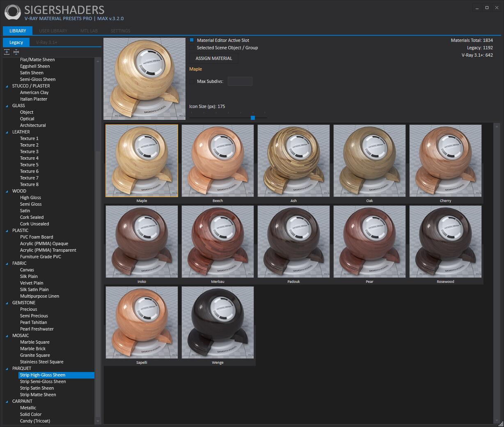
Task: Pick the Pear material thumbnail
Action: [370, 241]
